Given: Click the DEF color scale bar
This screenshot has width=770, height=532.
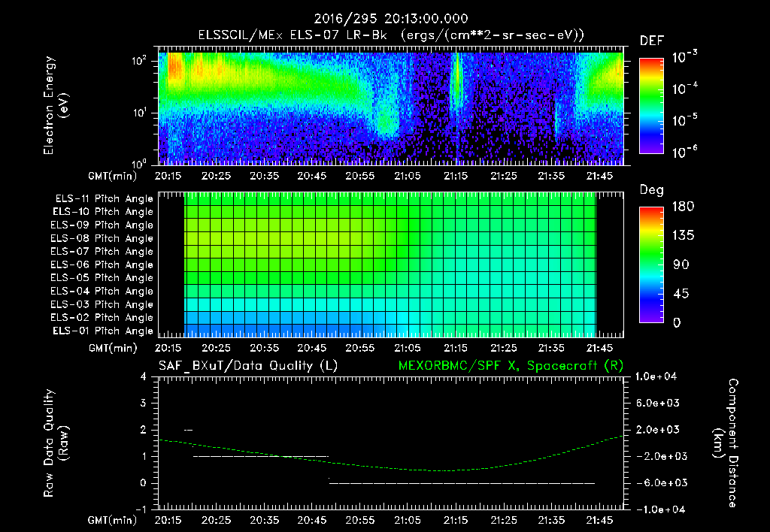Looking at the screenshot, I should point(651,105).
